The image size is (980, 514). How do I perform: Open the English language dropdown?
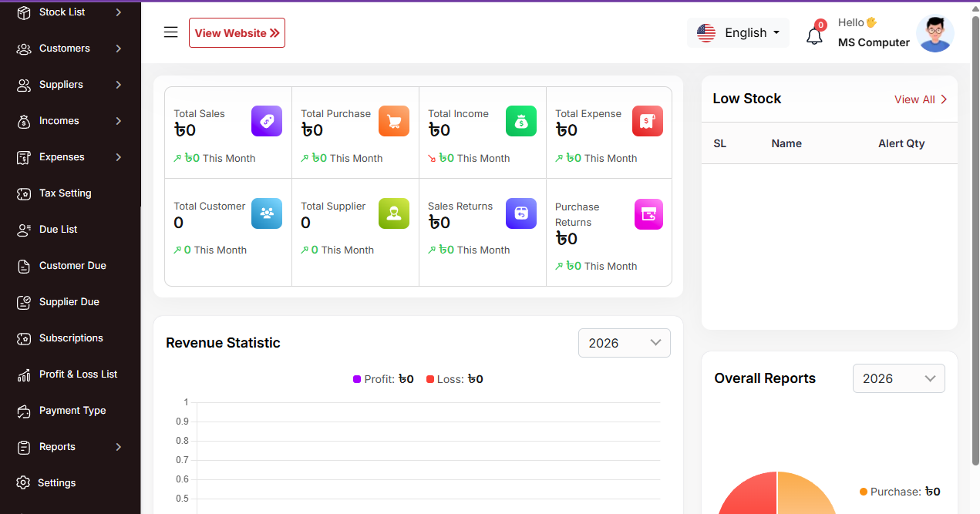(x=738, y=33)
